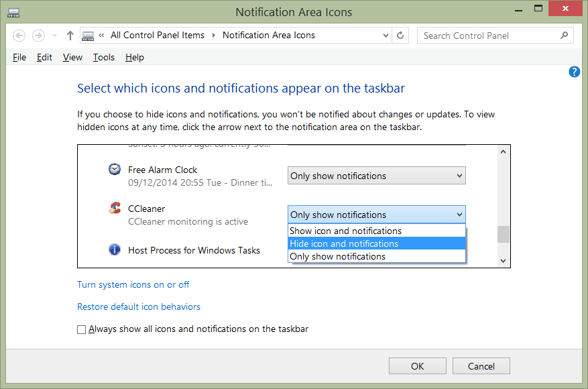
Task: Click the Dinner time alarm description text
Action: click(x=200, y=182)
